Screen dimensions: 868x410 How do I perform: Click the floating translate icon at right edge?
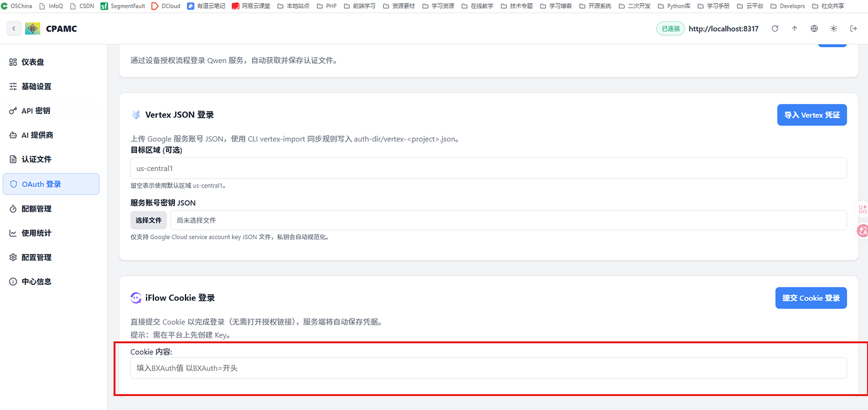[862, 231]
